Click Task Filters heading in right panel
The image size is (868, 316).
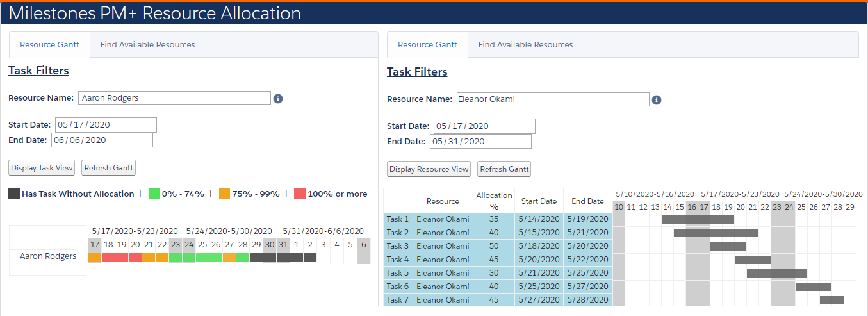click(417, 72)
